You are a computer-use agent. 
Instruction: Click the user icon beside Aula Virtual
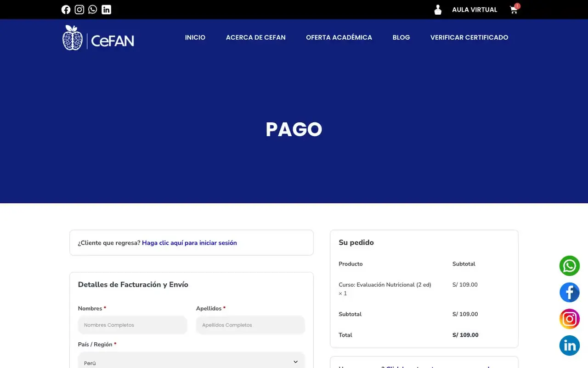pyautogui.click(x=438, y=10)
